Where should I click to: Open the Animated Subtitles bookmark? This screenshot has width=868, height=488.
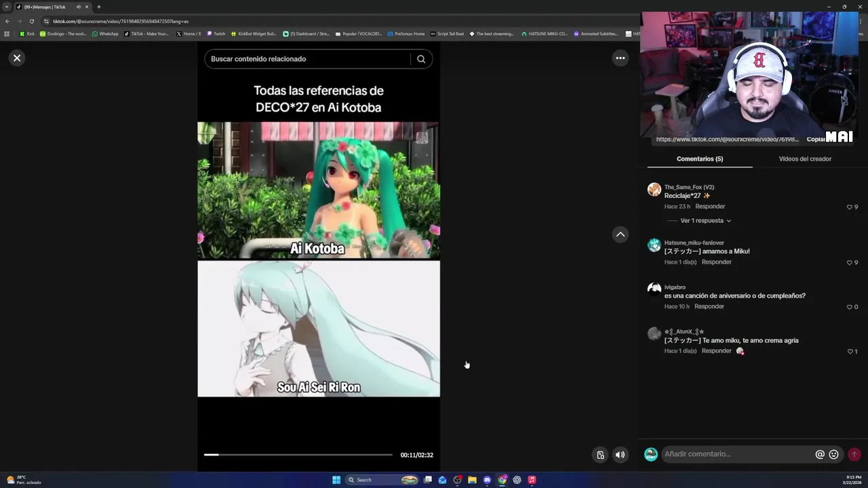(x=596, y=34)
